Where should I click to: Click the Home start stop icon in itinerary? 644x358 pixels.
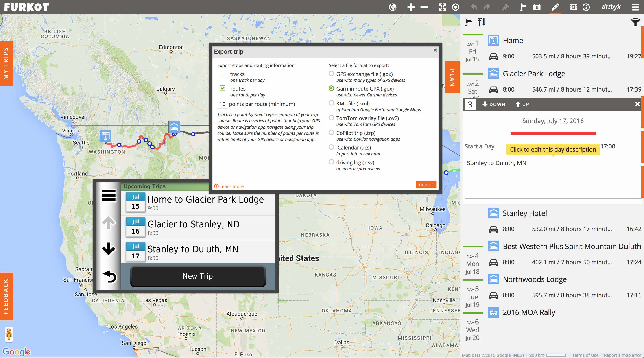[x=493, y=40]
